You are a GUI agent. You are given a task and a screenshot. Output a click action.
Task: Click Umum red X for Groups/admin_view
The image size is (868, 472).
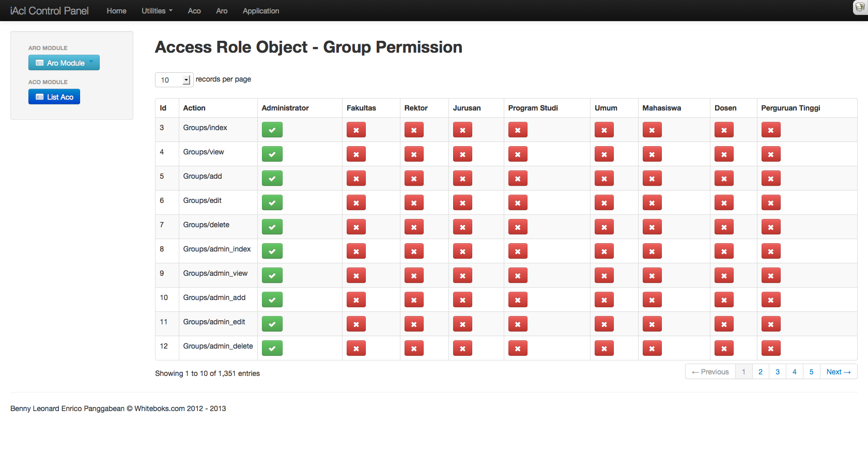604,275
